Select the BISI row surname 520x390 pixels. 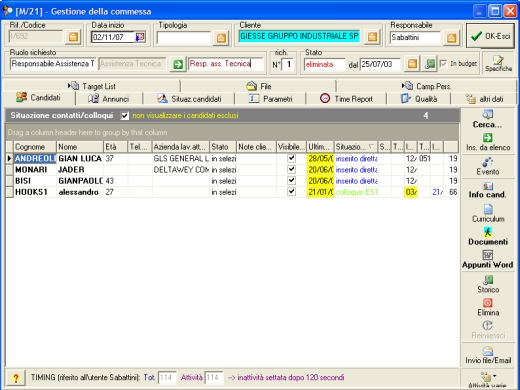tap(35, 181)
